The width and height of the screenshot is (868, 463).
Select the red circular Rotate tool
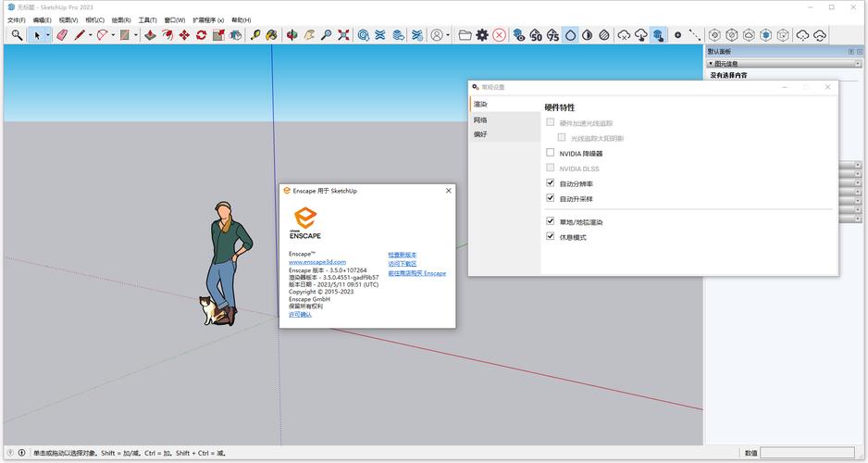click(x=202, y=35)
